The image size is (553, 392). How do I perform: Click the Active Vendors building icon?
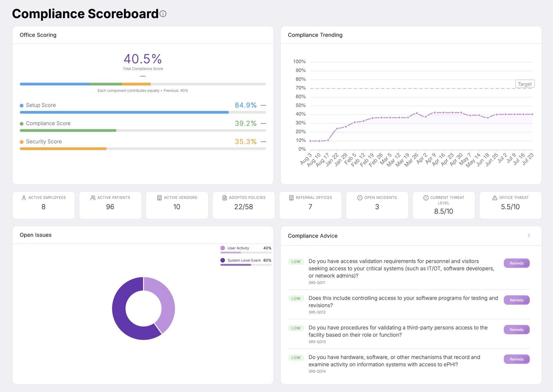159,198
